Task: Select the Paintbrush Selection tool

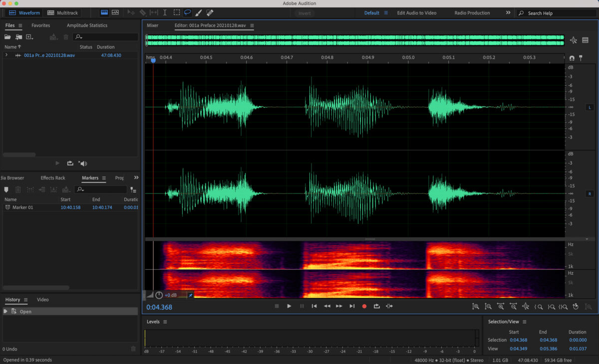Action: point(199,12)
